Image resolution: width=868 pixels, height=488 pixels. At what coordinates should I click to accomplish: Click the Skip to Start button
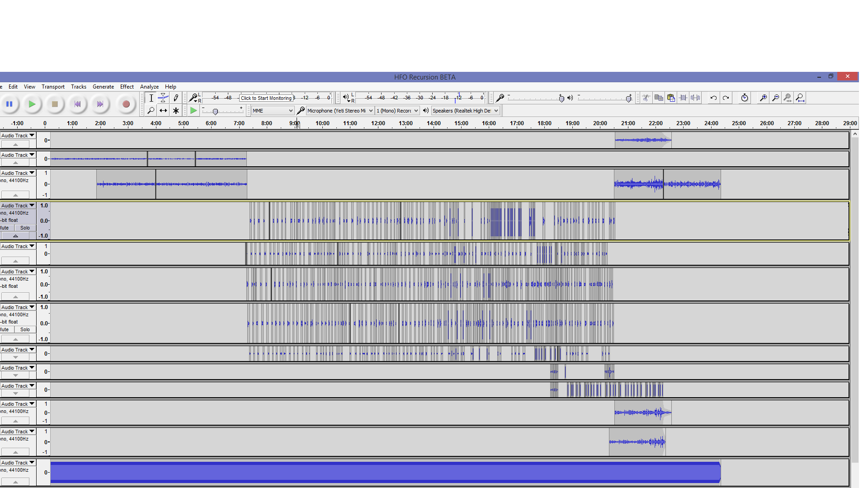click(x=77, y=104)
